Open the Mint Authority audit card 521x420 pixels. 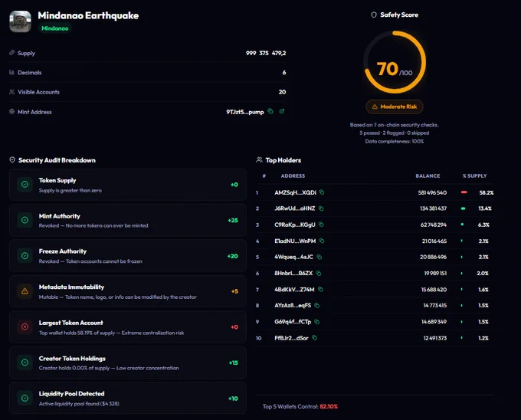pyautogui.click(x=128, y=220)
